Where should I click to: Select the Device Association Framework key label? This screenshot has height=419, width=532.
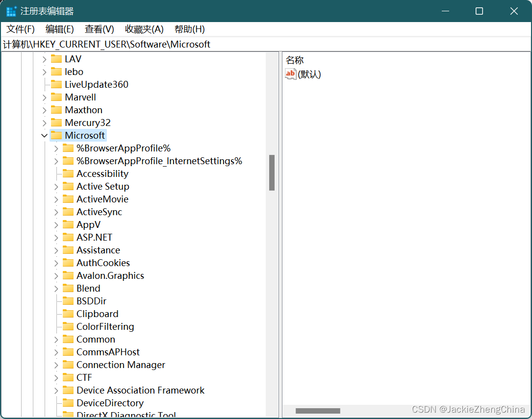[140, 390]
